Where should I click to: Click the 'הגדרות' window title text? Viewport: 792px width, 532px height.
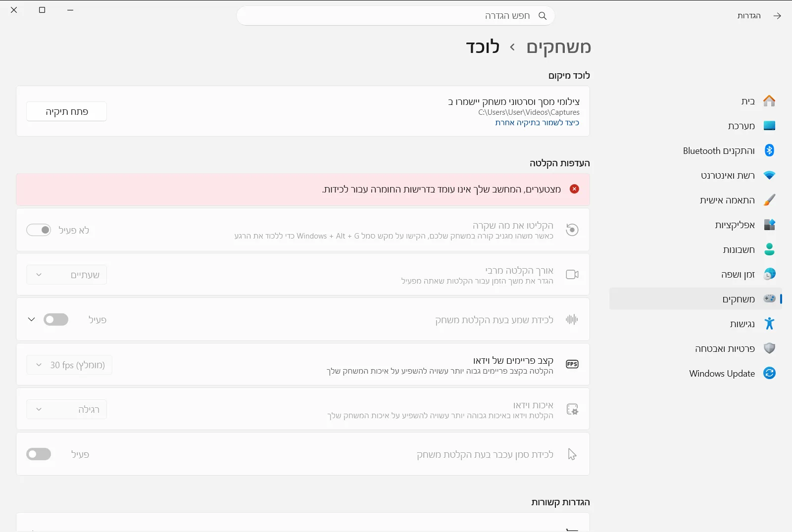(748, 16)
